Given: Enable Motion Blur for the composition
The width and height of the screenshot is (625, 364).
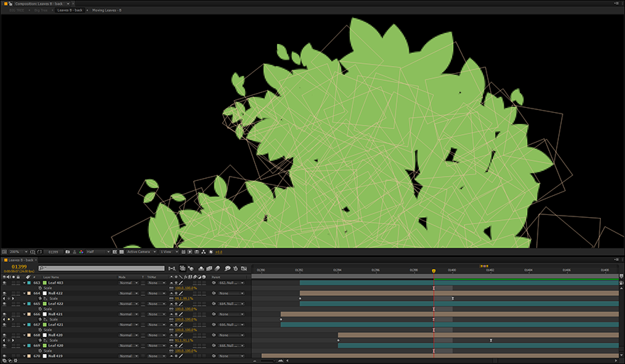Looking at the screenshot, I should pyautogui.click(x=217, y=268).
